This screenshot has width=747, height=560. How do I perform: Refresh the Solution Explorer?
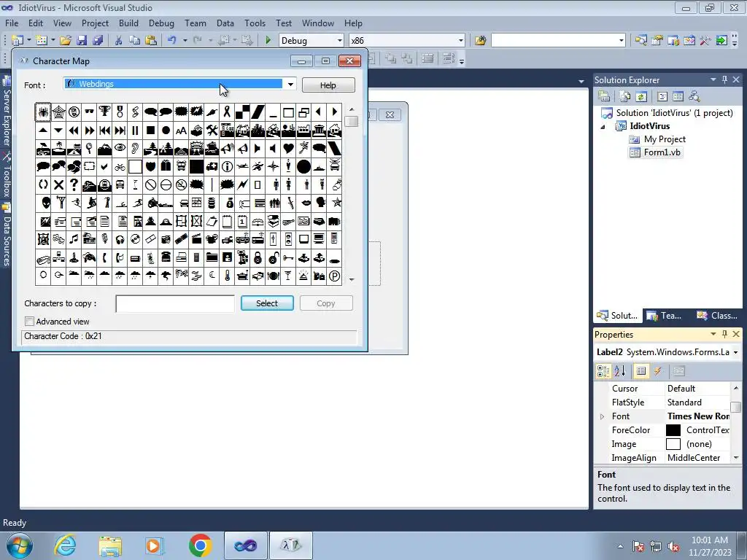coord(641,97)
